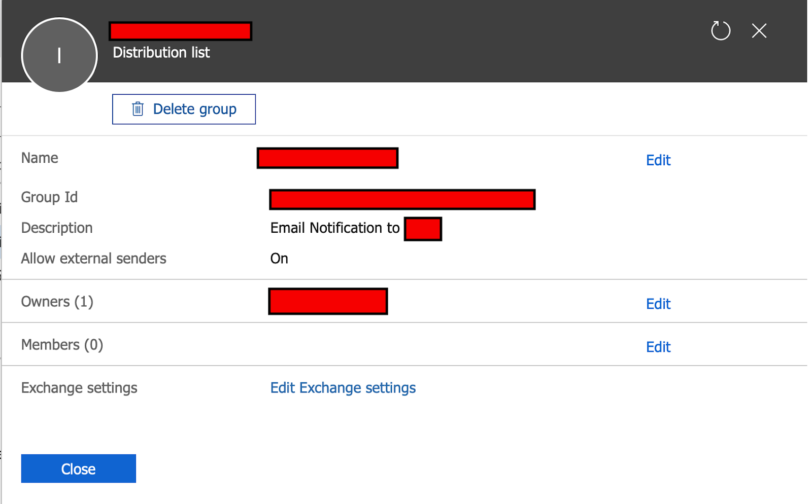The image size is (812, 504).
Task: Click the circular group avatar
Action: pos(59,55)
